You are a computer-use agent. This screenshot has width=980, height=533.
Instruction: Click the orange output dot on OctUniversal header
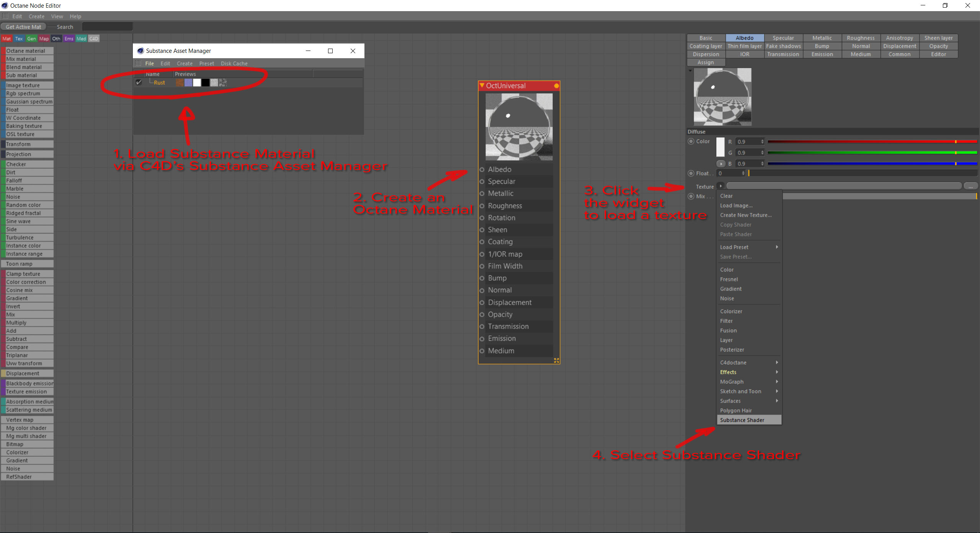coord(556,86)
